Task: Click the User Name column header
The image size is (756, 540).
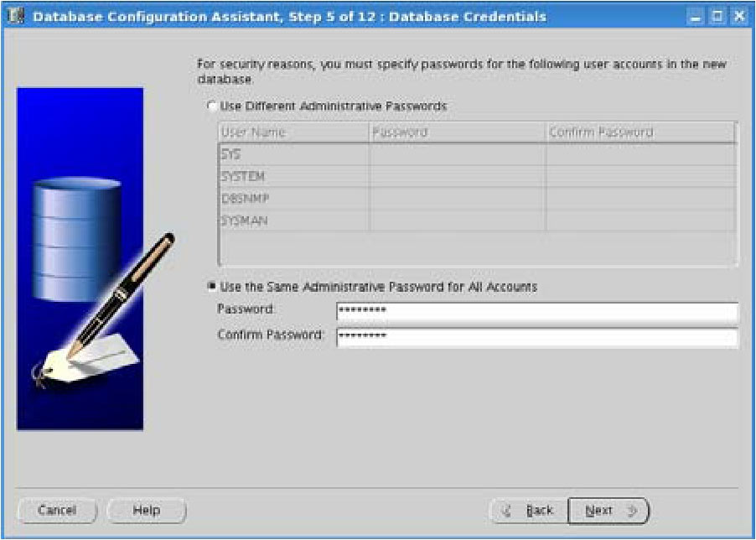Action: click(x=293, y=132)
